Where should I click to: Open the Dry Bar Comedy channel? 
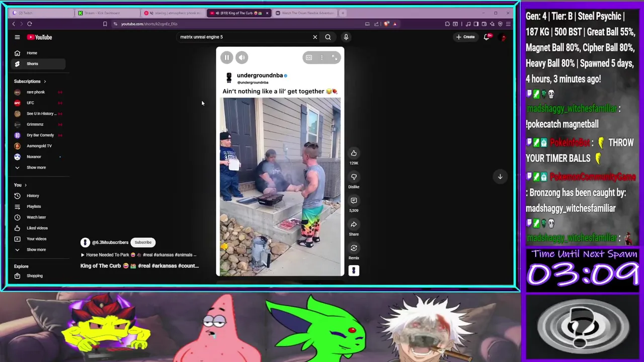[38, 135]
